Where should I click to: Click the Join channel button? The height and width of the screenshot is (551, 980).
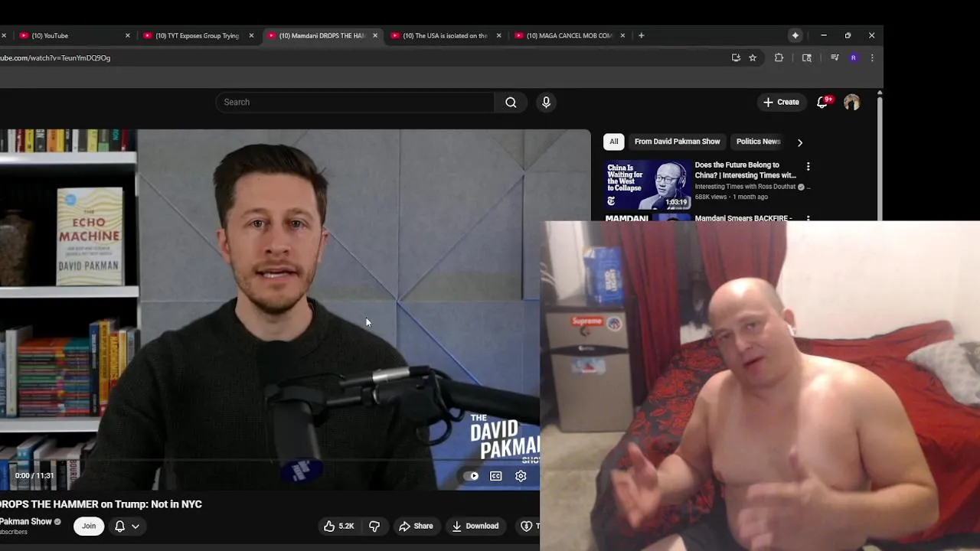(x=89, y=527)
